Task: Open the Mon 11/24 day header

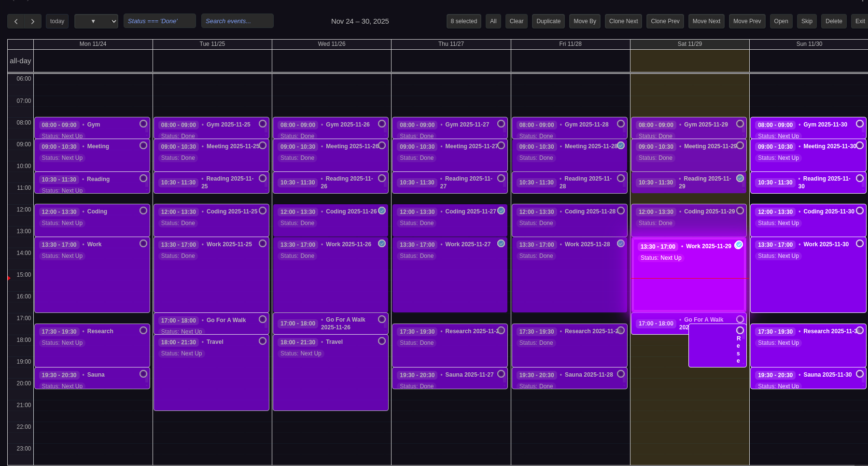Action: tap(93, 44)
